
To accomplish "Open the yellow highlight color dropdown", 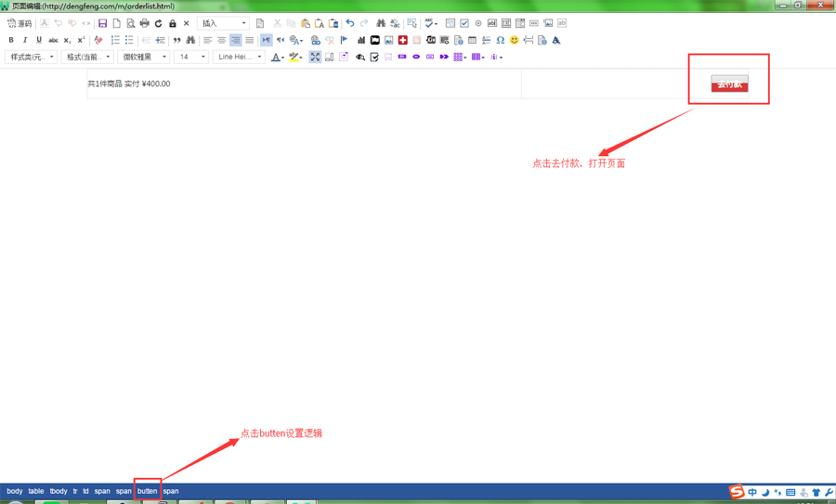I will 295,57.
